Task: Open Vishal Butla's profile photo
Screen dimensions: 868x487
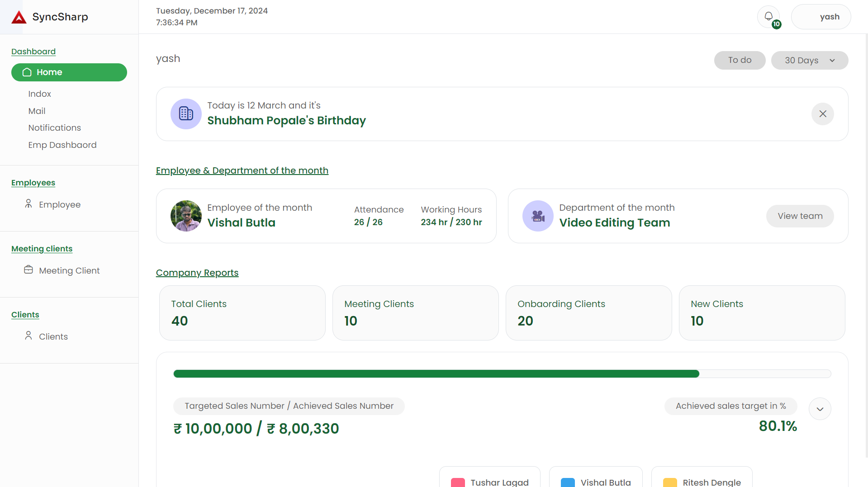Action: pyautogui.click(x=186, y=216)
